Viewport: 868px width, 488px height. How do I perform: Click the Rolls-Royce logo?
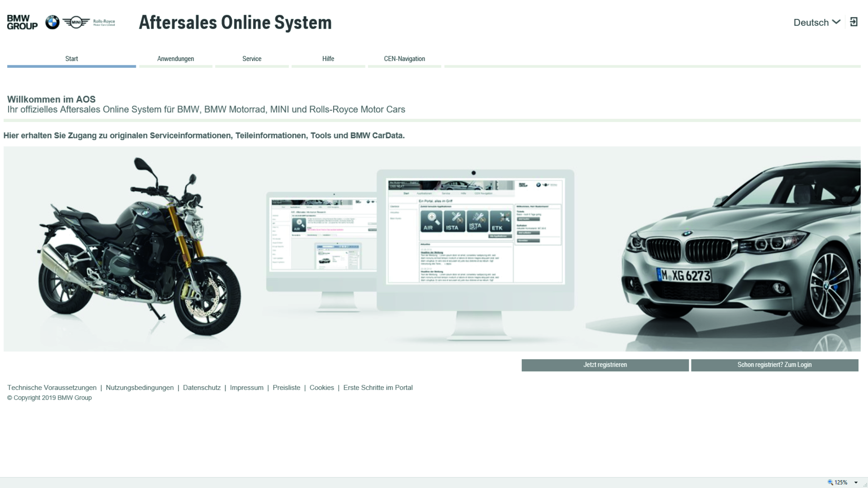point(104,22)
